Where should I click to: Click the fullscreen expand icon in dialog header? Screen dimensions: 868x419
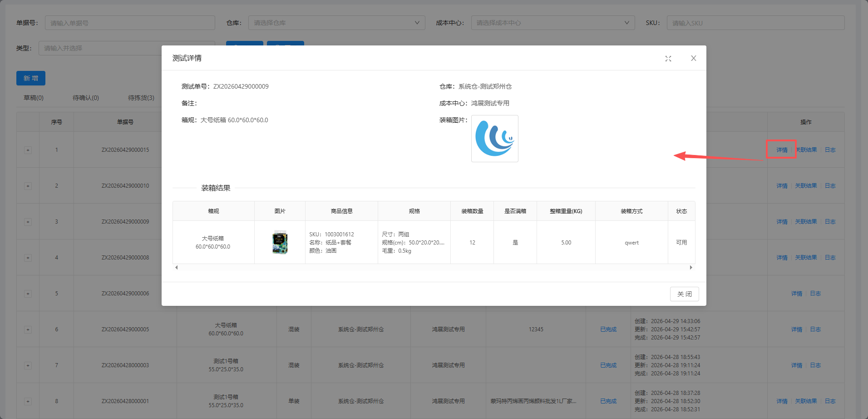(668, 59)
